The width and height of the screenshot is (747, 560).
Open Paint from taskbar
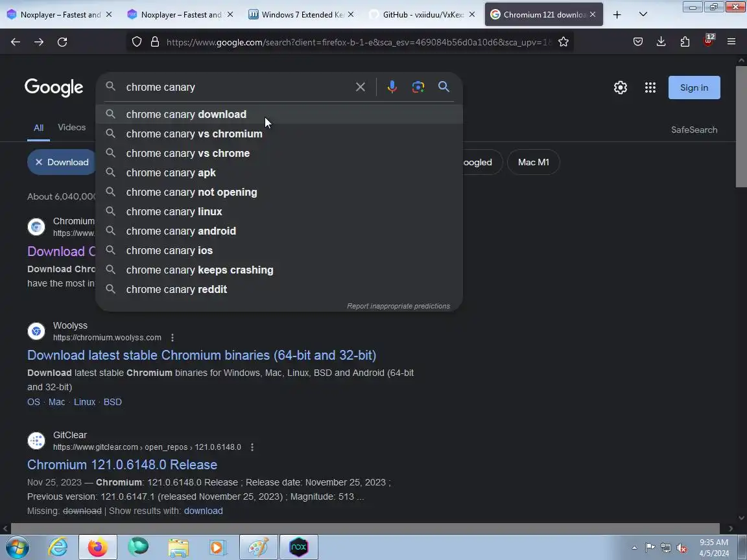point(259,548)
